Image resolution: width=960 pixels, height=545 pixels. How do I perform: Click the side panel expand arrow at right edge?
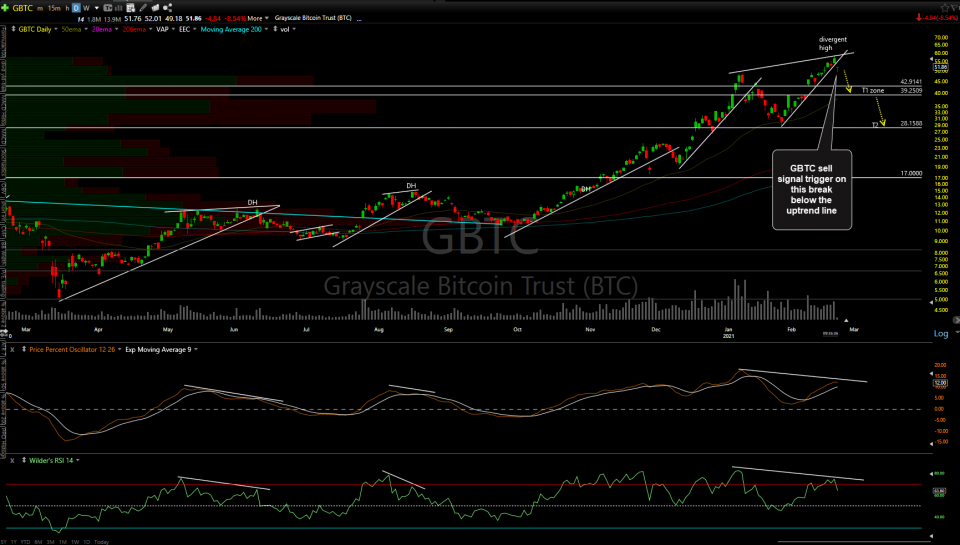click(956, 320)
